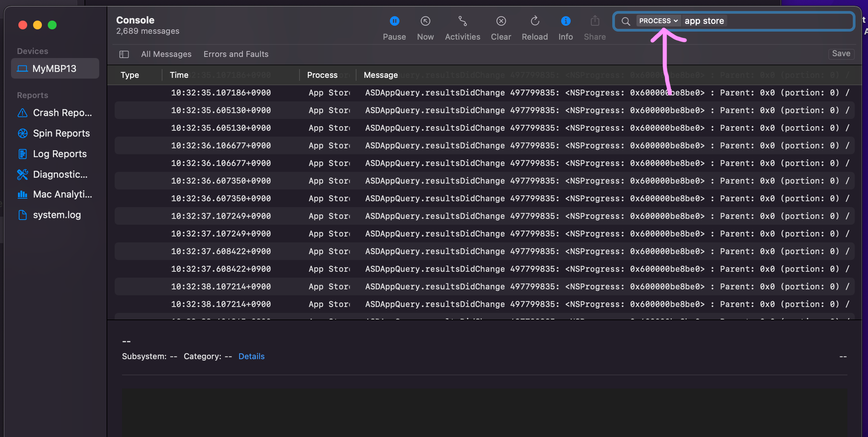
Task: Select the Errors and Faults tab
Action: coord(236,54)
